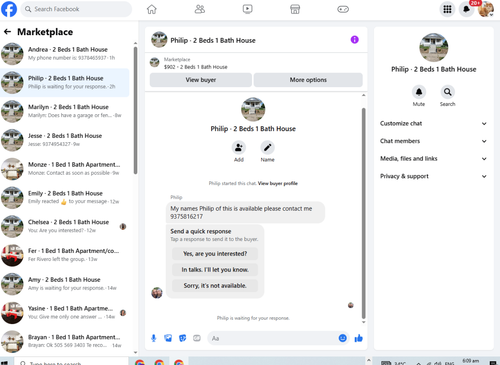This screenshot has height=365, width=500.
Task: Open Chelsea - 2 Beds 1 Bath House chat
Action: pyautogui.click(x=65, y=226)
